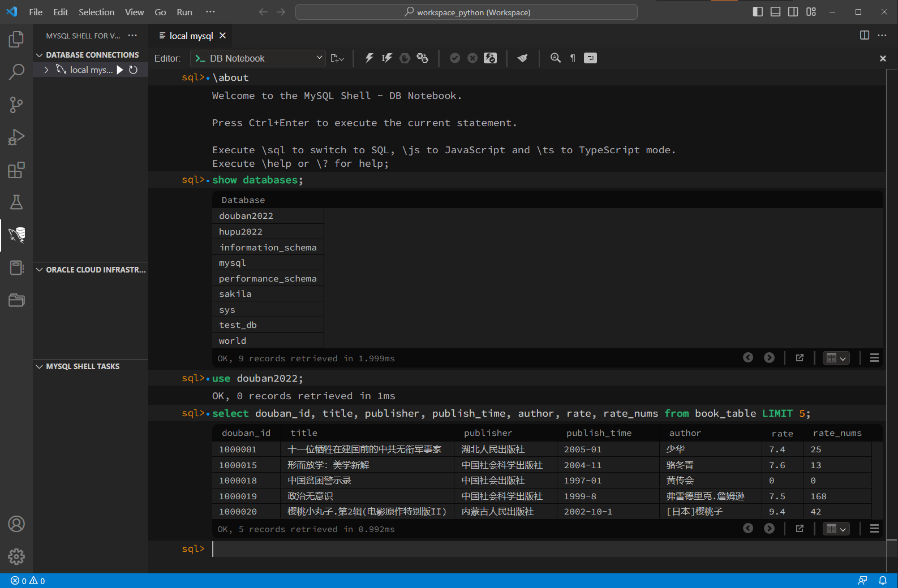Close the local mysql tab

[223, 36]
